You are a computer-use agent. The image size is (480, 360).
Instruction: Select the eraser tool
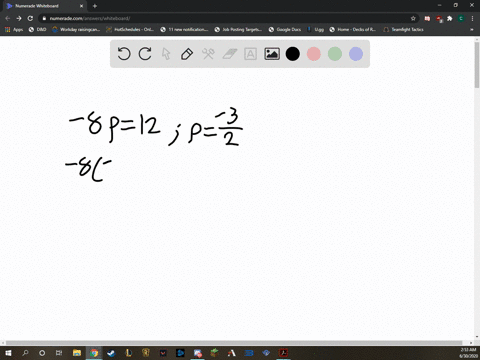click(229, 54)
